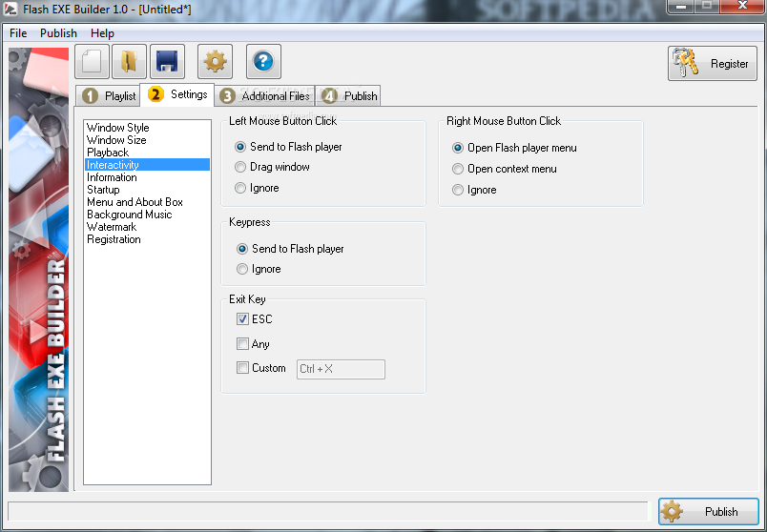The image size is (767, 532).
Task: Select Window Style in the settings list
Action: [x=147, y=128]
